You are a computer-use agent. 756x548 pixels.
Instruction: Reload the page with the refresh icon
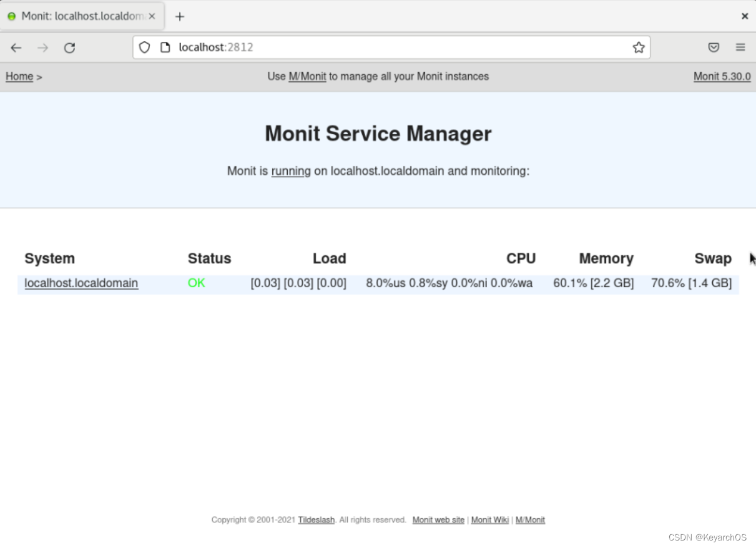pyautogui.click(x=69, y=47)
